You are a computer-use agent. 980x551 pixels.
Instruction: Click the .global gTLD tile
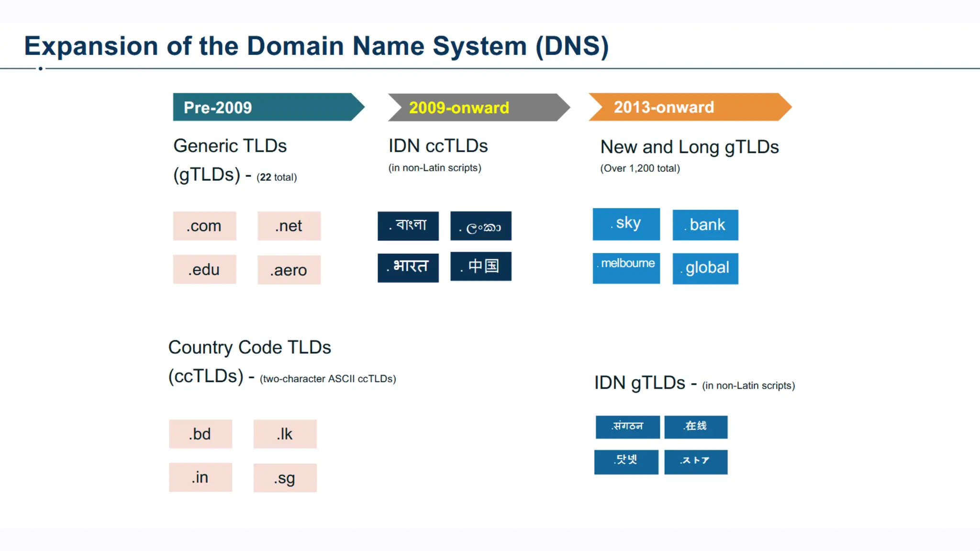click(x=705, y=268)
